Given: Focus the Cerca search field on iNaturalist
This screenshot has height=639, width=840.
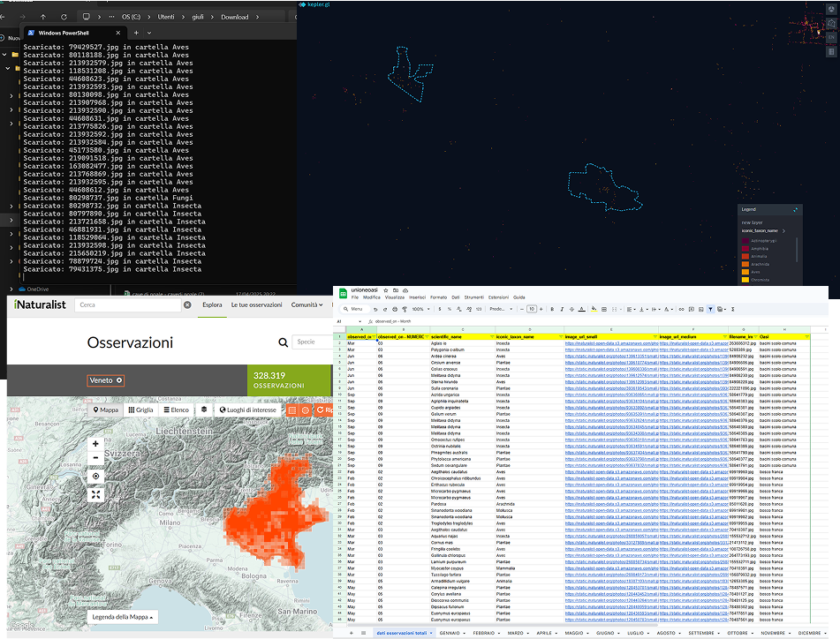Looking at the screenshot, I should (x=128, y=305).
